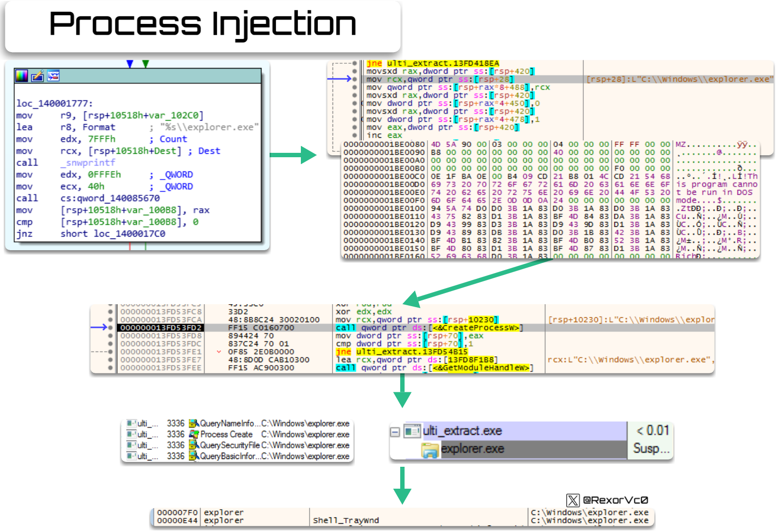Click the loc_140001777 label in the IDA node
Viewport: 776px width, 532px height.
(x=55, y=103)
